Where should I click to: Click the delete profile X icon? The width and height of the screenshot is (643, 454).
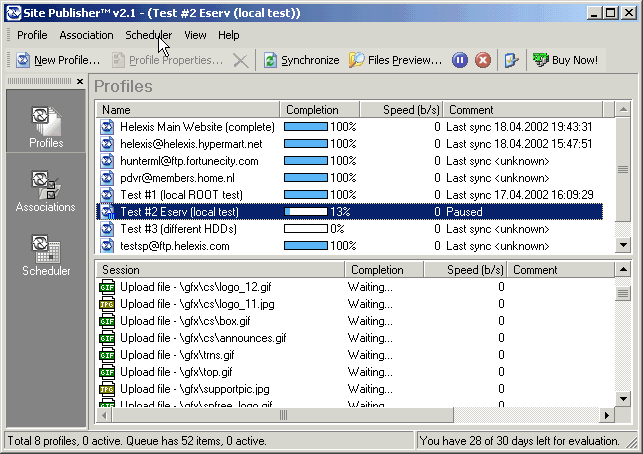click(x=240, y=61)
